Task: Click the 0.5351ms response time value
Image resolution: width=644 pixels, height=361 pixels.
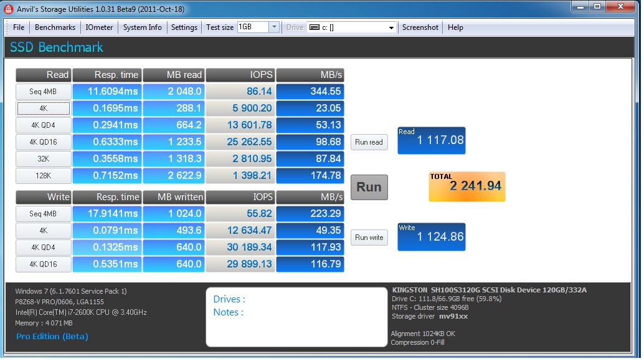Action: (x=107, y=265)
